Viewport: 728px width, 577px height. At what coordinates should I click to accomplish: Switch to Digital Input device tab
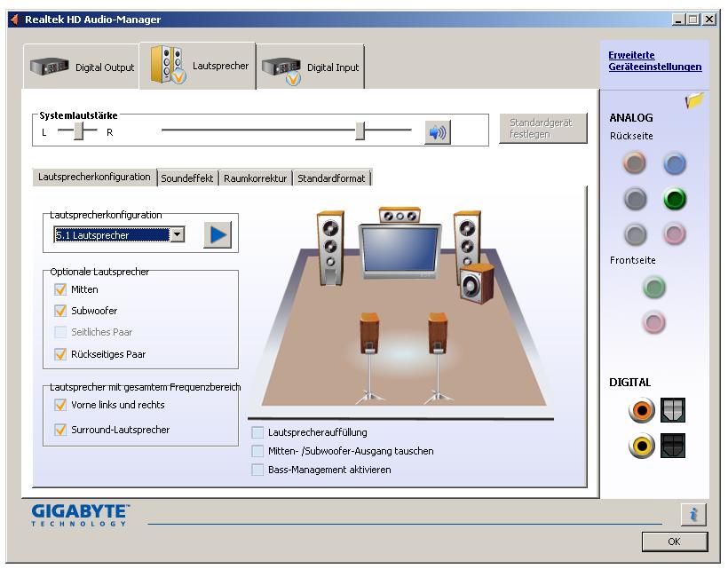[310, 67]
